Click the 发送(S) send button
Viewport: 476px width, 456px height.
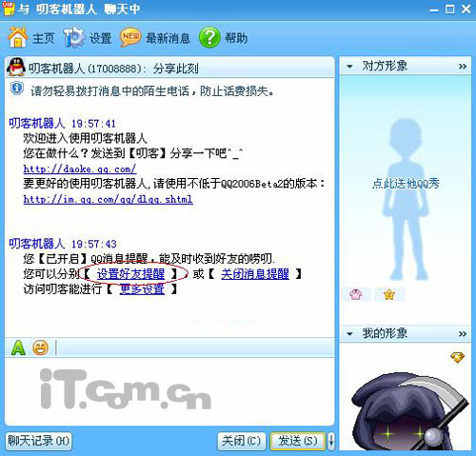pyautogui.click(x=298, y=441)
